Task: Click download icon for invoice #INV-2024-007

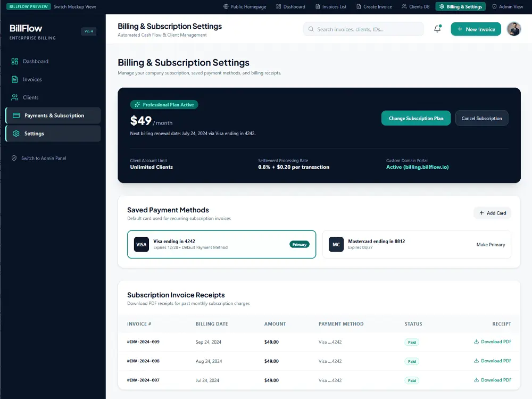Action: [476, 380]
